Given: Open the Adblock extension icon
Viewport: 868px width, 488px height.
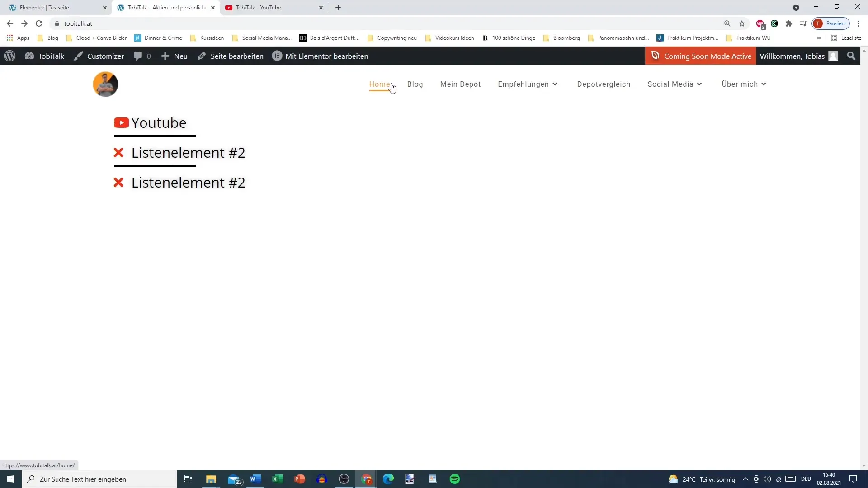Looking at the screenshot, I should point(760,24).
